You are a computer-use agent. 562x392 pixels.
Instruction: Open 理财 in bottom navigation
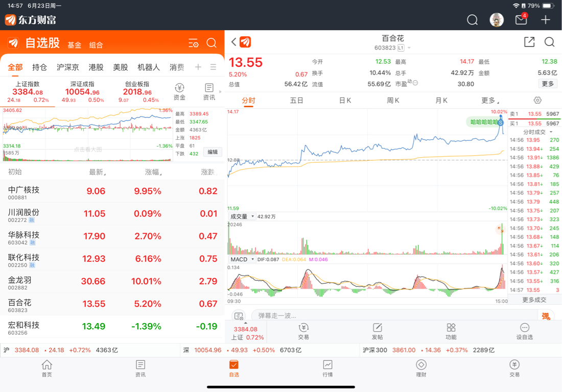click(x=421, y=369)
